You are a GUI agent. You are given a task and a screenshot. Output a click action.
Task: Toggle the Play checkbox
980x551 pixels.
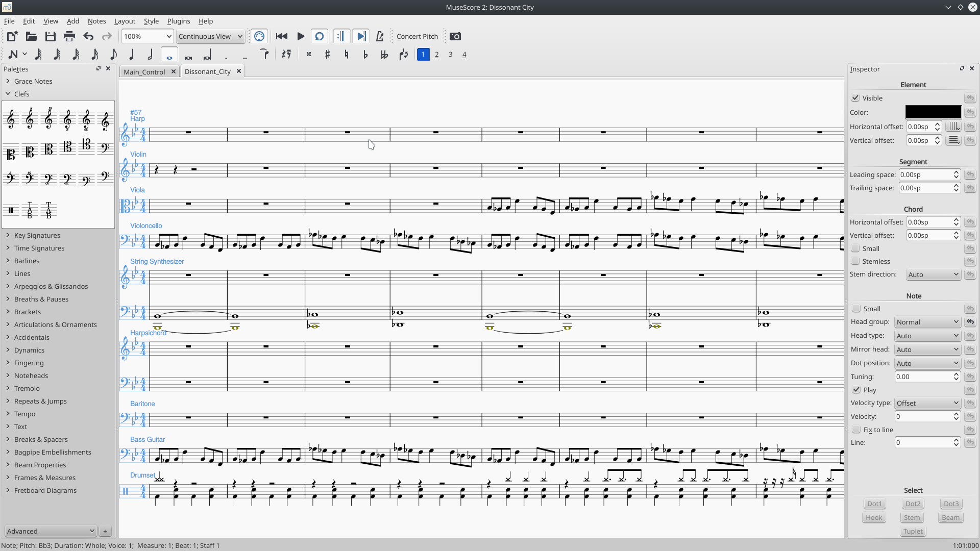856,390
